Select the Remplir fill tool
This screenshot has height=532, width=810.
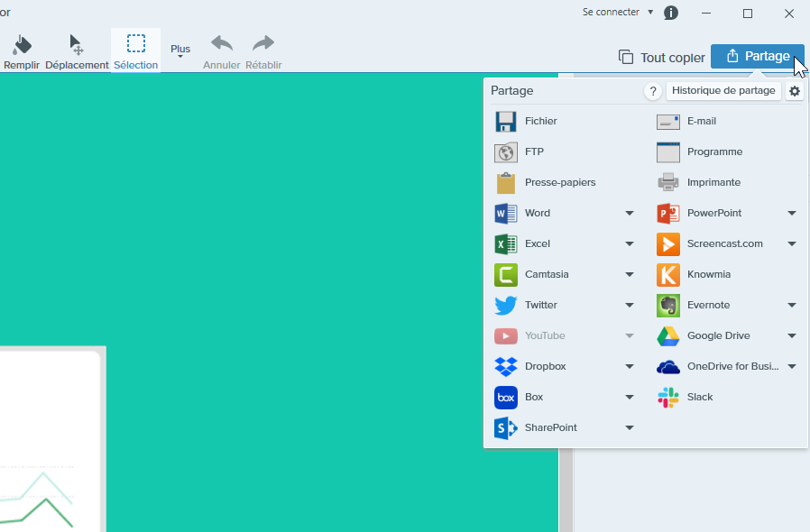pyautogui.click(x=21, y=52)
